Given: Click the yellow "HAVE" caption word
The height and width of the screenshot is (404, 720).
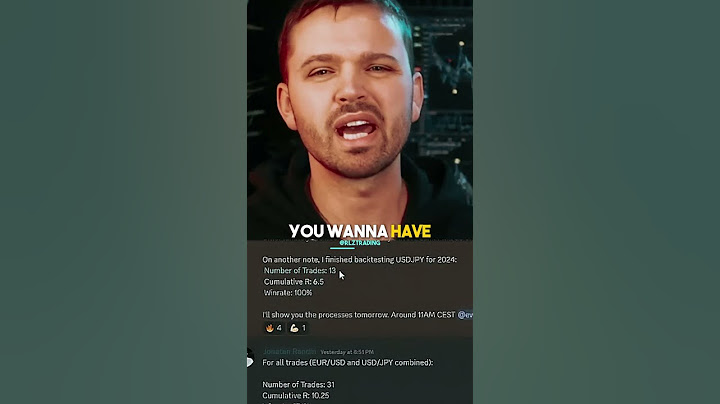Looking at the screenshot, I should 411,231.
